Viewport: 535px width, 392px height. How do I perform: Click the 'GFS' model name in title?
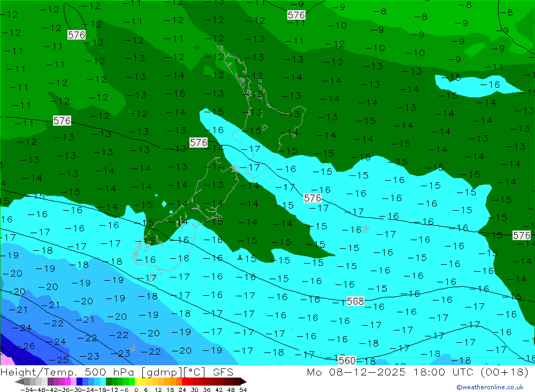click(223, 372)
